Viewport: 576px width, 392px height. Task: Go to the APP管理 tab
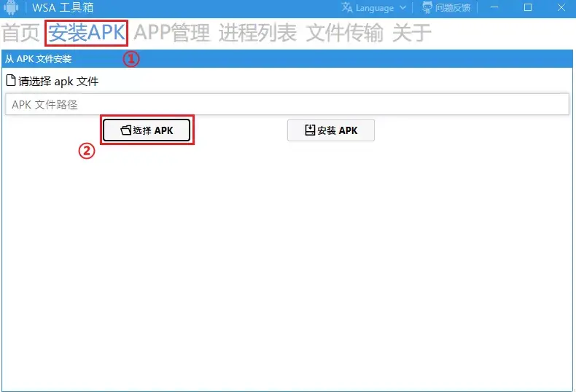coord(171,33)
